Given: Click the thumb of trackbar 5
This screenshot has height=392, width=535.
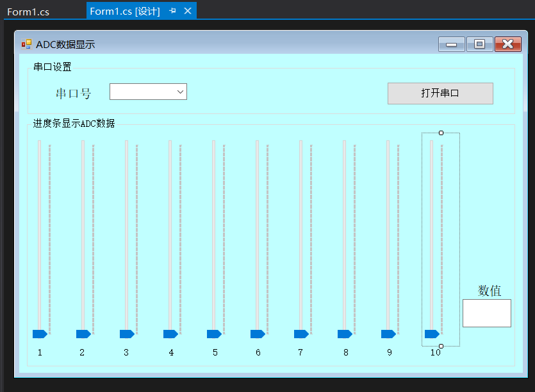Looking at the screenshot, I should [214, 334].
